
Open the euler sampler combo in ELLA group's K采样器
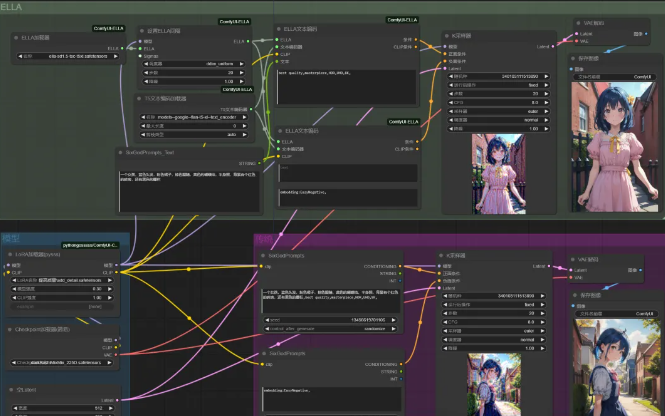[x=499, y=111]
